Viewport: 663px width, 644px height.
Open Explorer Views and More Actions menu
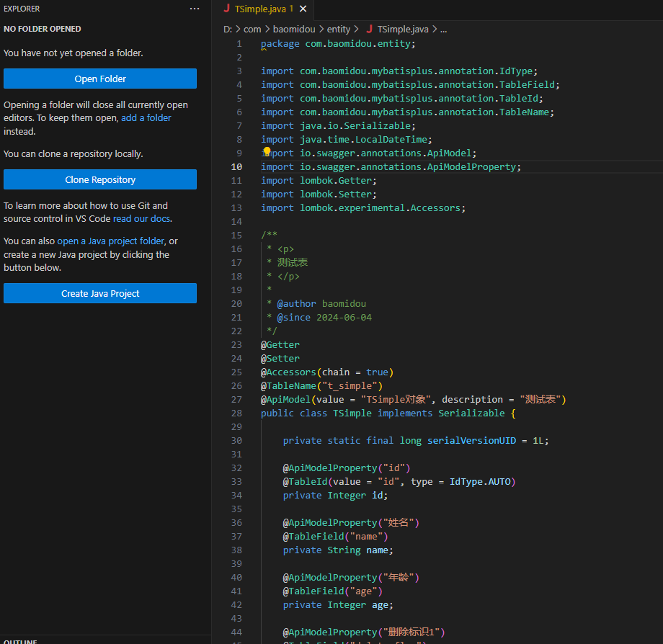[x=195, y=9]
